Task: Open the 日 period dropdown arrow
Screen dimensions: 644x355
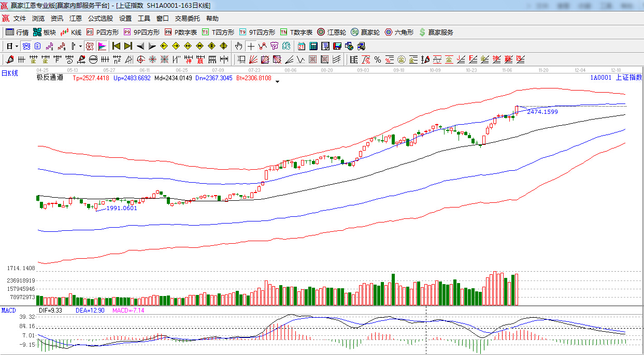Action: (16, 46)
